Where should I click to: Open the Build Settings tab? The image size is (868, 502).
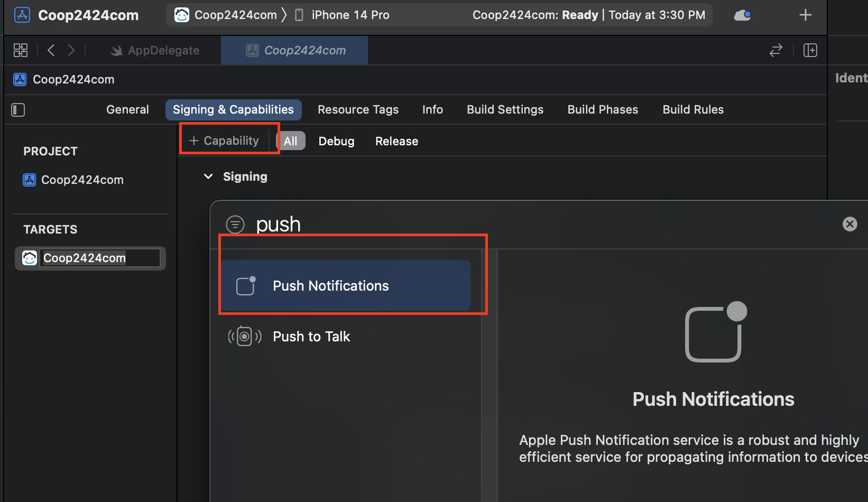tap(505, 109)
